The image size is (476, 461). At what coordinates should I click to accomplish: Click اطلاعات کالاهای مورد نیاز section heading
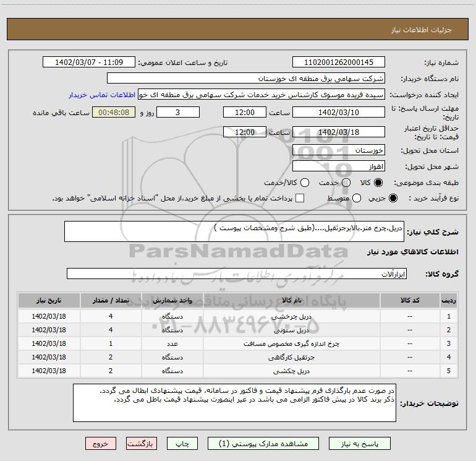tap(413, 252)
